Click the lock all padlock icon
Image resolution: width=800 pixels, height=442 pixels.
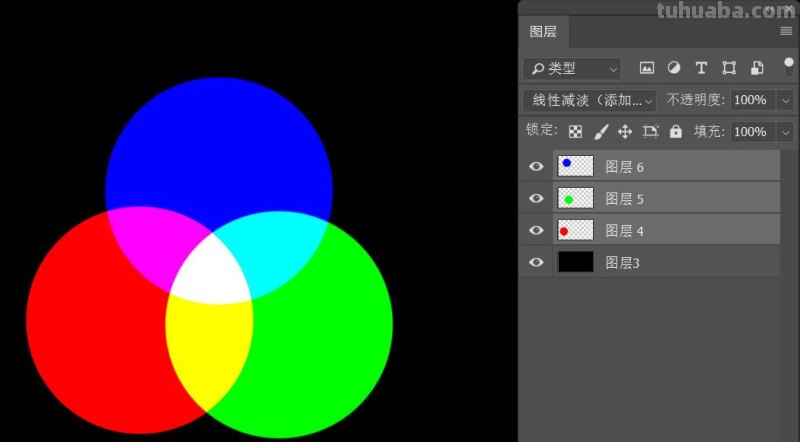point(675,131)
